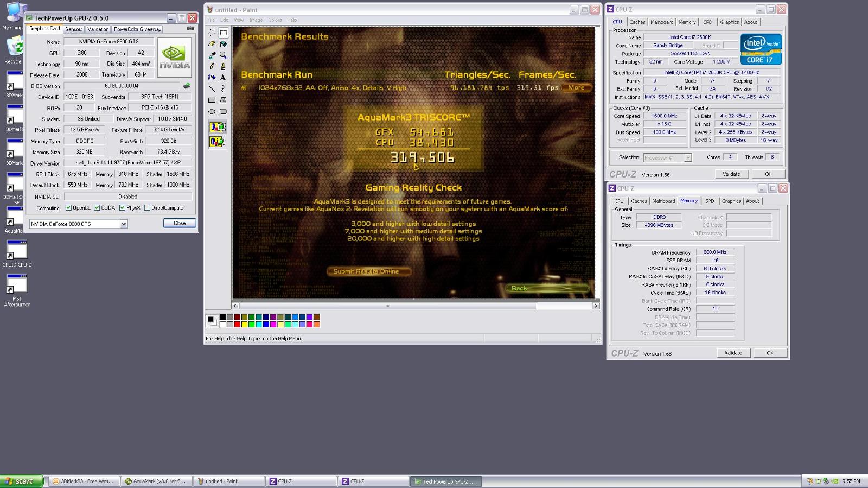Click Validate in the bottom CPU-Z window
Viewport: 868px width, 488px height.
(x=733, y=353)
